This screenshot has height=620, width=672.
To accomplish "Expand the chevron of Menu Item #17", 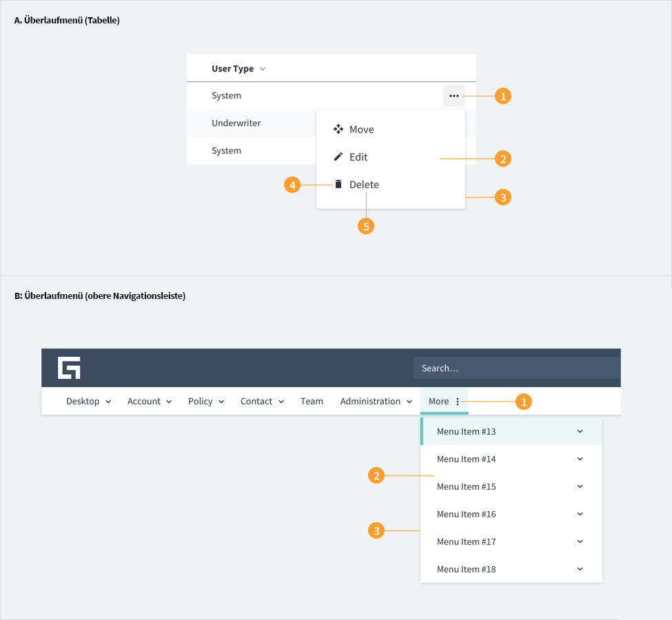I will 580,541.
